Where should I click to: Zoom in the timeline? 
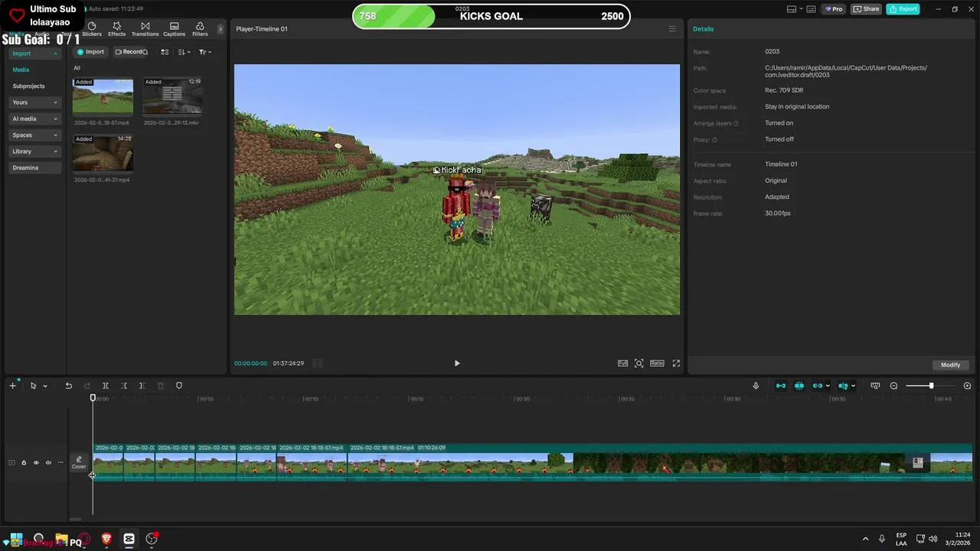967,386
